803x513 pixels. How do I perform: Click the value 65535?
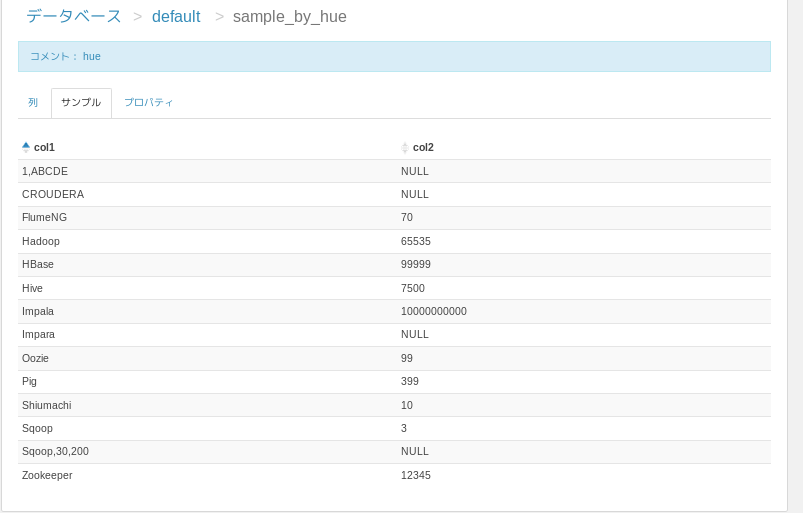[416, 241]
